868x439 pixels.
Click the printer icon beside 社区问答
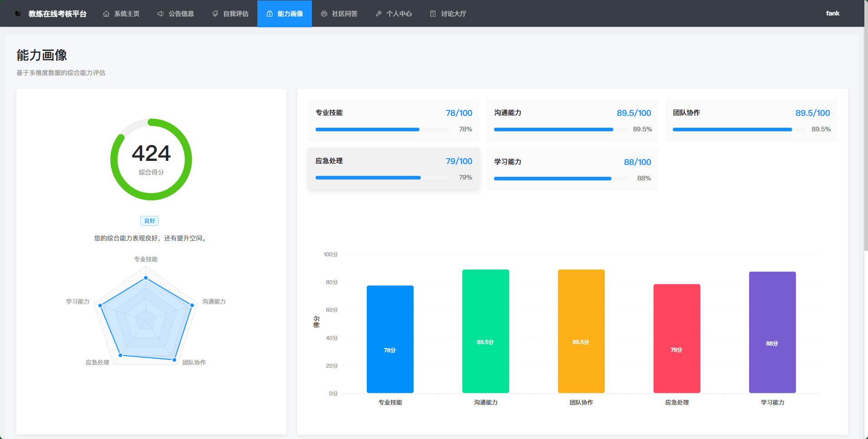[324, 14]
